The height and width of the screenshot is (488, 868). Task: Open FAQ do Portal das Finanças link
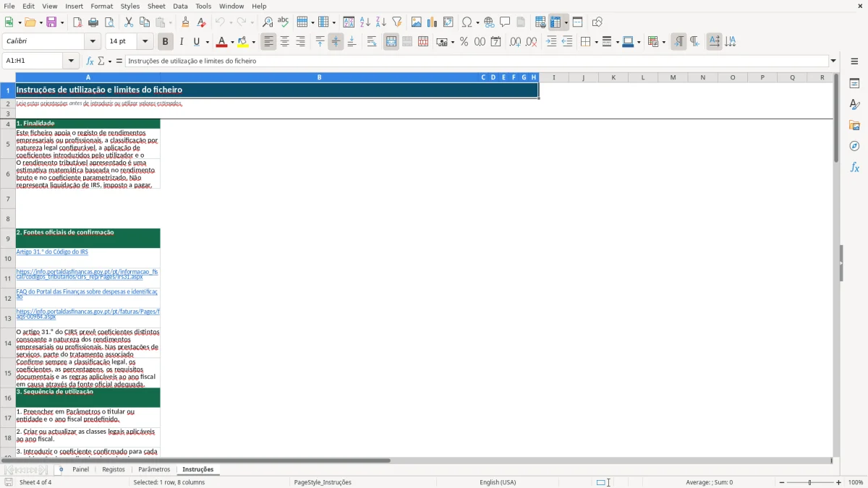[x=87, y=294]
